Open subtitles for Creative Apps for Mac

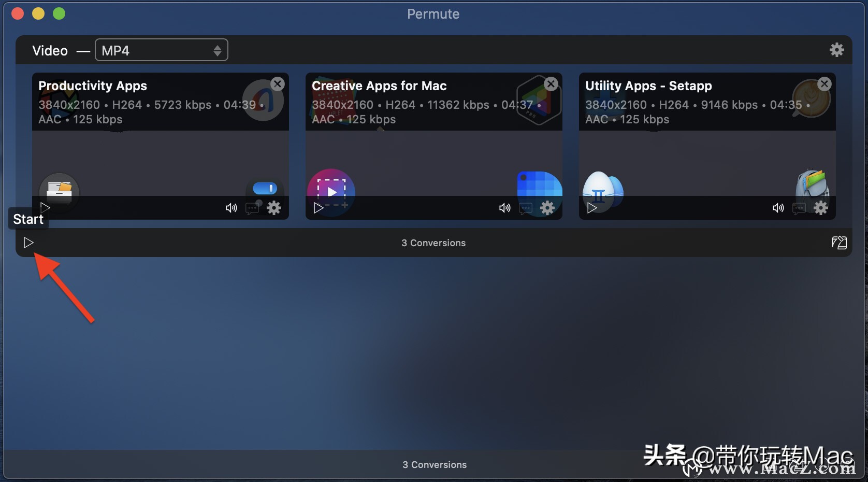pos(526,208)
